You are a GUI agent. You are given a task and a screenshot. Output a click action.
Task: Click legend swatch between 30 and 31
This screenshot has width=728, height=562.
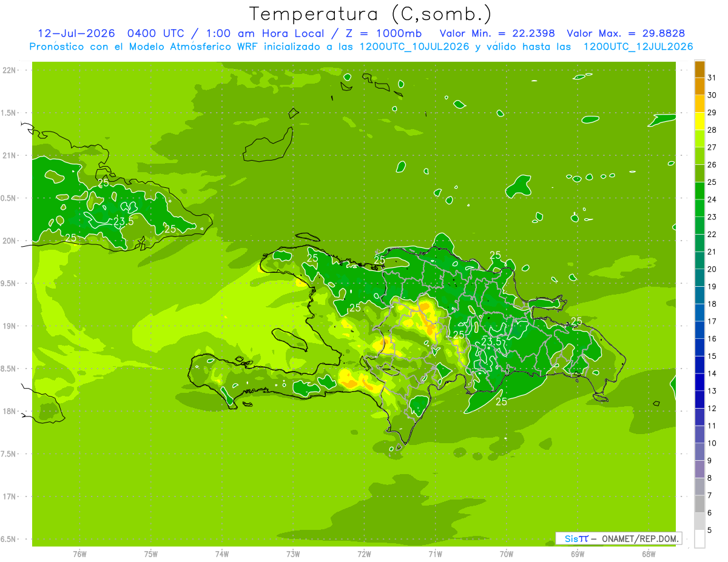tap(699, 86)
